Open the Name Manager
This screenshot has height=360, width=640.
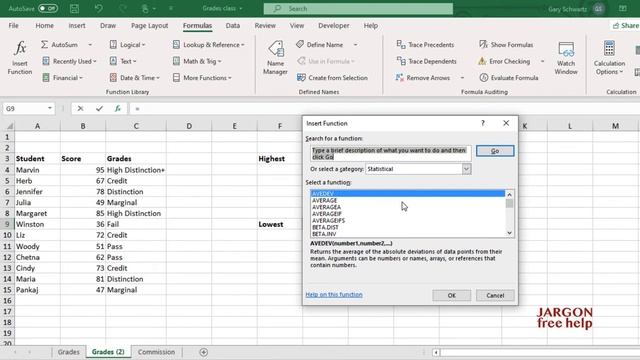click(276, 58)
